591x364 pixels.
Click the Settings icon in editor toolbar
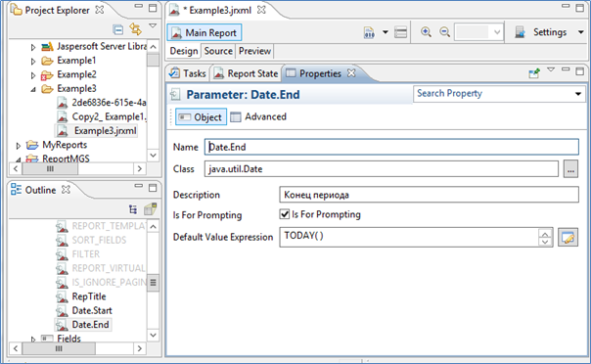point(521,32)
